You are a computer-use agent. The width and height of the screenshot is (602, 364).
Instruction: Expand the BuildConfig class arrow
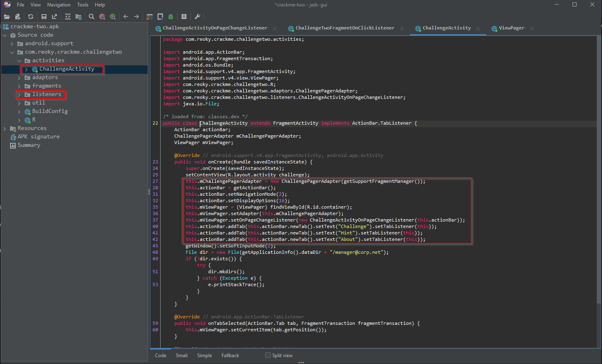[x=19, y=111]
